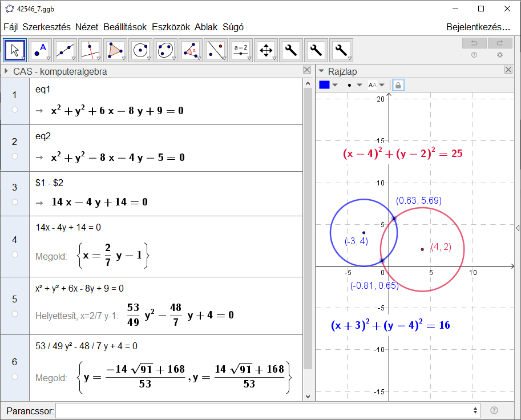Open the Fájl menu

10,27
